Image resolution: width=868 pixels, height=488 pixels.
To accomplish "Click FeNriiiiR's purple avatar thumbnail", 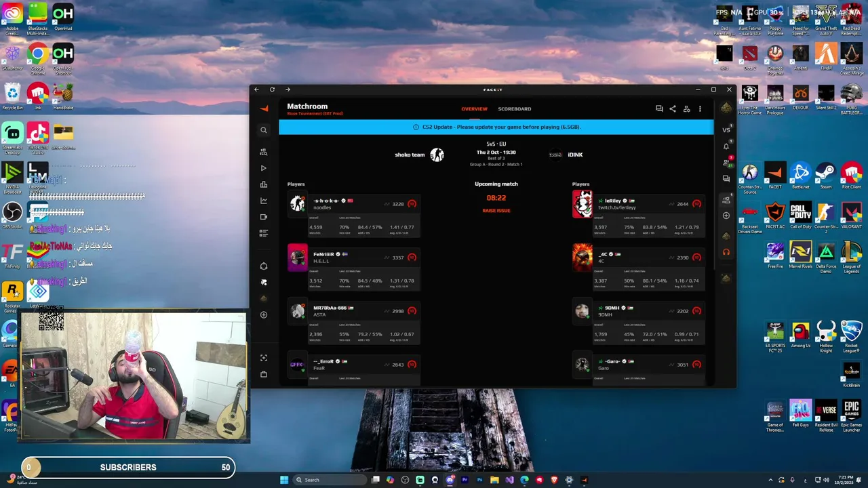I will click(x=297, y=258).
